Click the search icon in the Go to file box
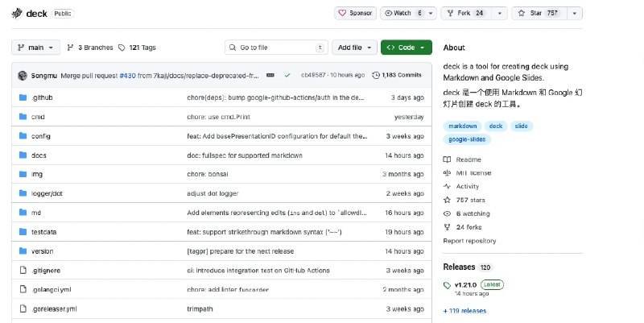This screenshot has height=323, width=644. (233, 48)
